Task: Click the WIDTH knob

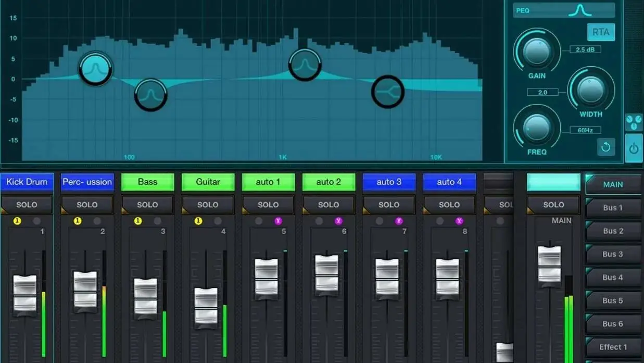Action: pyautogui.click(x=591, y=90)
